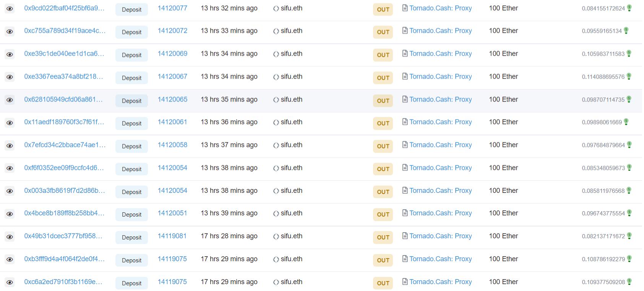The image size is (644, 291).
Task: Open Tornado.Cash: Proxy in block 14120067 row
Action: tap(440, 76)
